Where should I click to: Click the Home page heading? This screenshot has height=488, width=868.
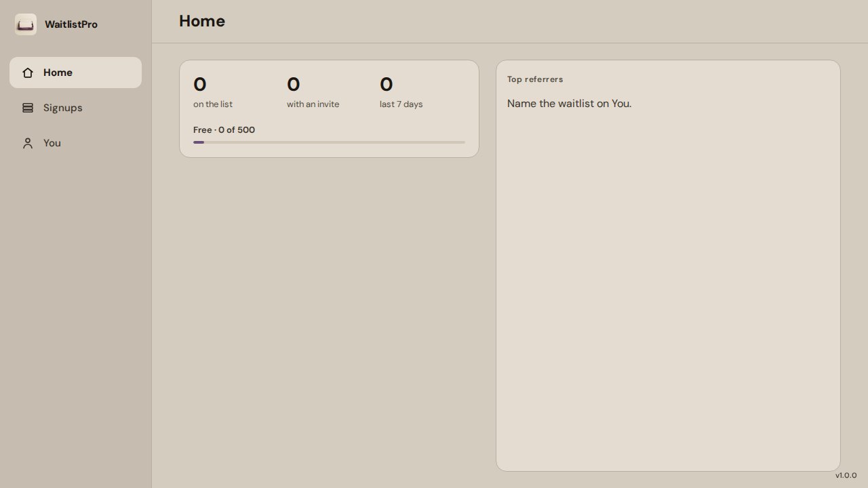pyautogui.click(x=202, y=21)
